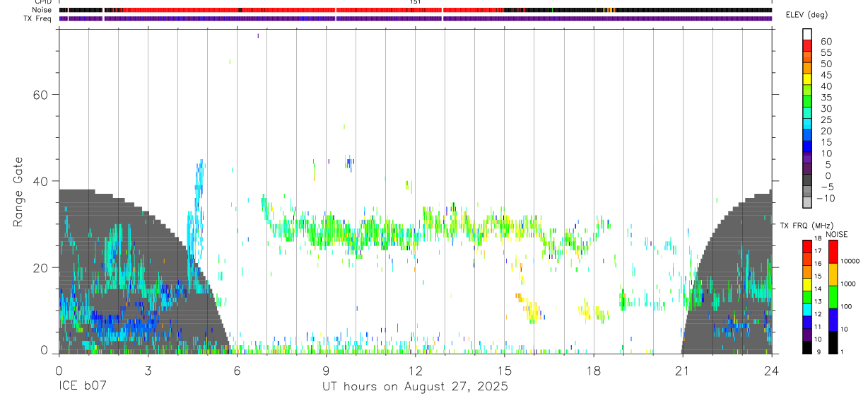Click the "18" tick on the UT hours axis
This screenshot has height=401, width=868.
point(593,370)
